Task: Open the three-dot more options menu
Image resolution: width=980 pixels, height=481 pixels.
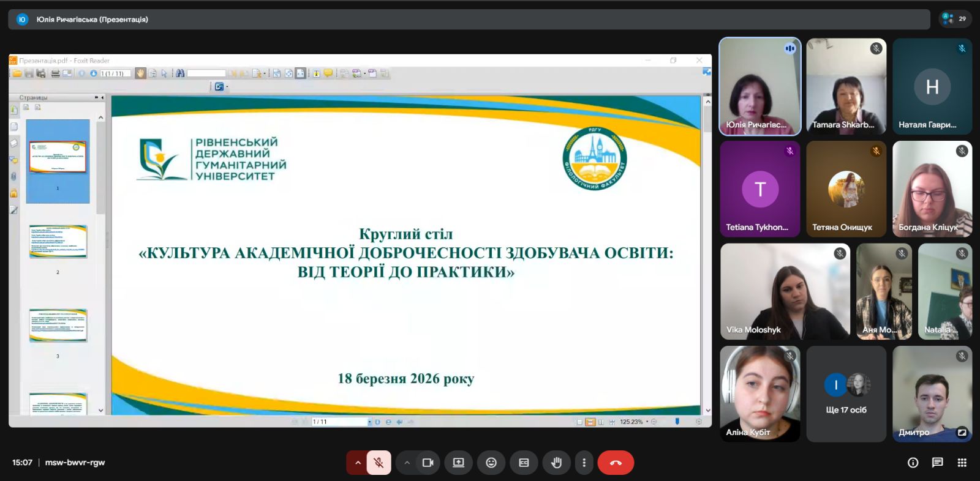Action: 584,463
